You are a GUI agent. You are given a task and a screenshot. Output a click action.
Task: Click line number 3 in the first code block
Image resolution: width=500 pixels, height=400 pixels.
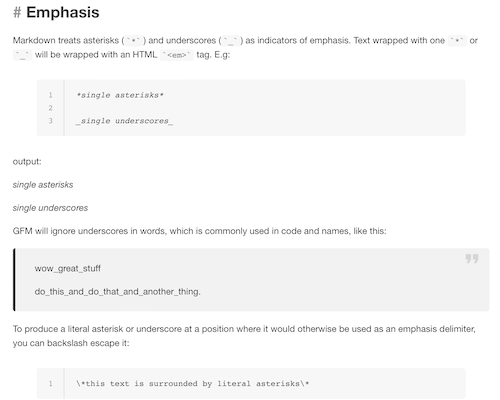[51, 121]
